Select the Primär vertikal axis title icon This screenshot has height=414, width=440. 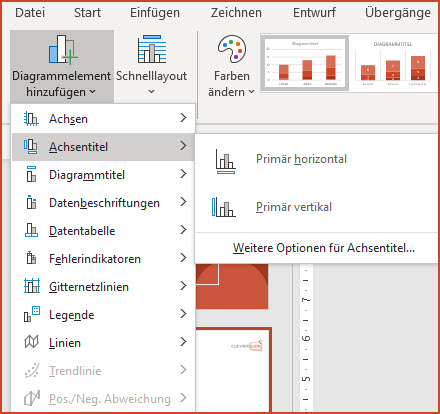(x=224, y=207)
